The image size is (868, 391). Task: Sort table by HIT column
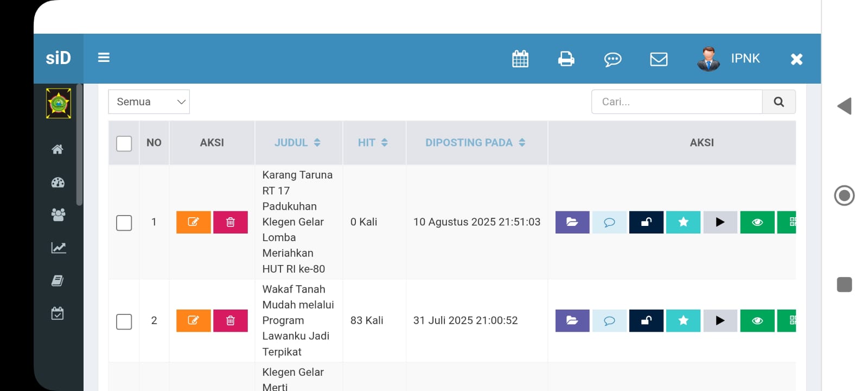point(373,142)
